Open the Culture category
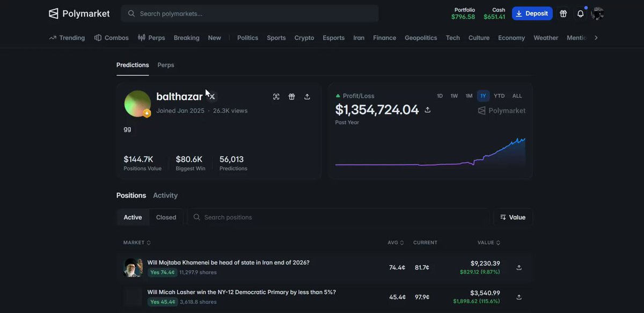This screenshot has height=313, width=644. click(x=479, y=38)
